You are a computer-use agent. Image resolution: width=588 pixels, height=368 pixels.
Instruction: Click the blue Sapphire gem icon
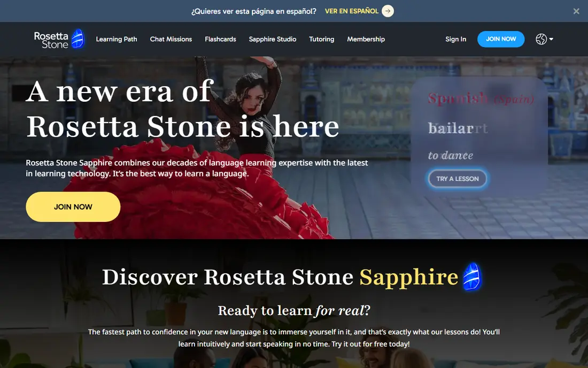[472, 277]
